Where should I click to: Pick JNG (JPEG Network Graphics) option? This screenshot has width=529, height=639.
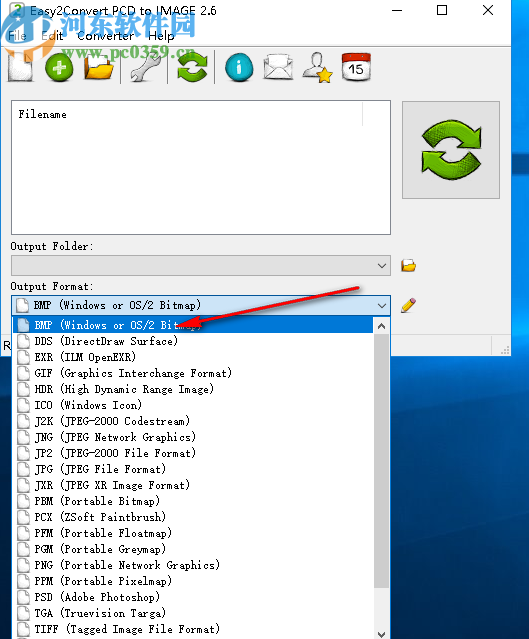pos(193,437)
